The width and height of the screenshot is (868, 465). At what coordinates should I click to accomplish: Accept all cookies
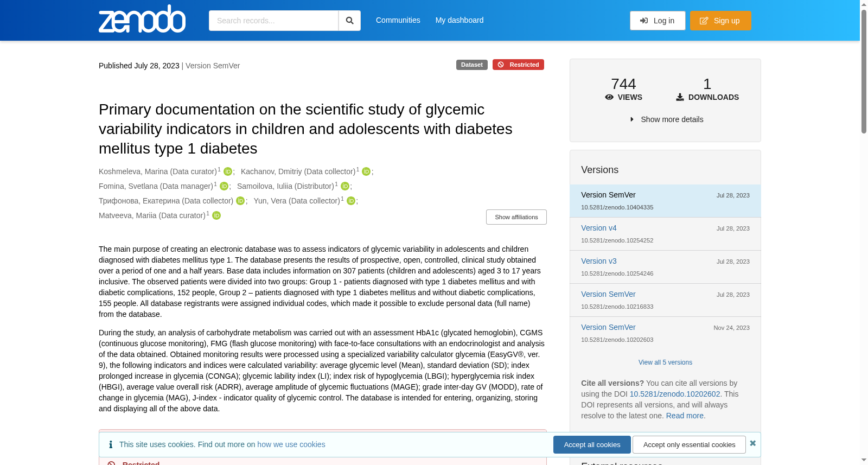(x=592, y=444)
